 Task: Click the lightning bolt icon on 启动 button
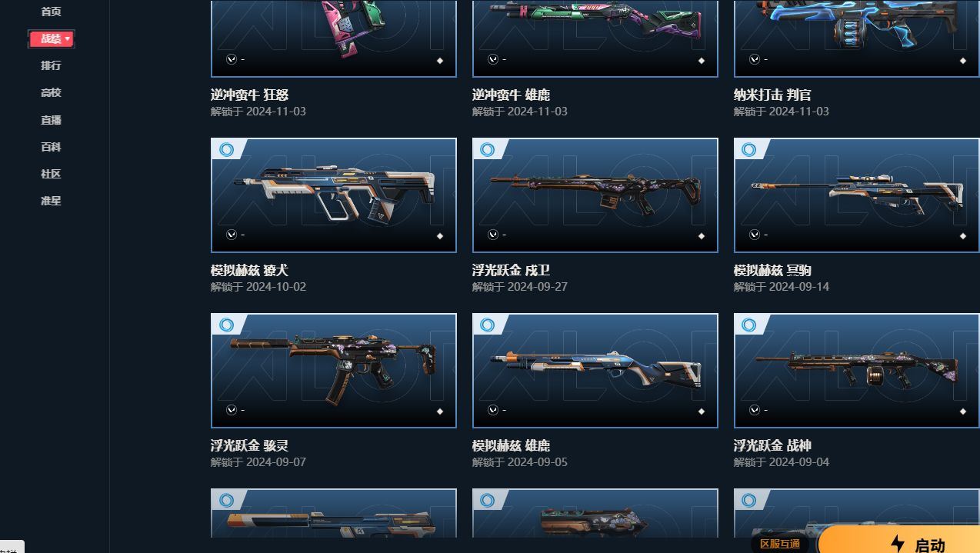tap(897, 545)
